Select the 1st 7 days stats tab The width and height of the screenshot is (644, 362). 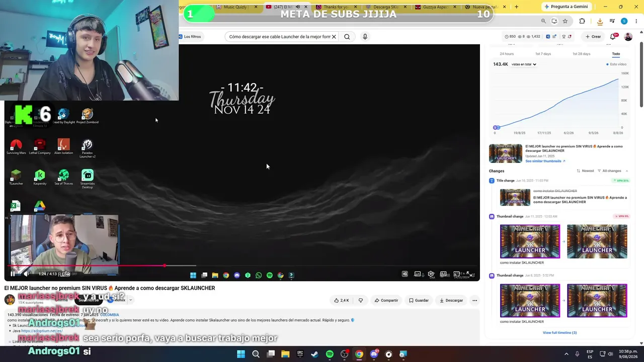pyautogui.click(x=543, y=54)
